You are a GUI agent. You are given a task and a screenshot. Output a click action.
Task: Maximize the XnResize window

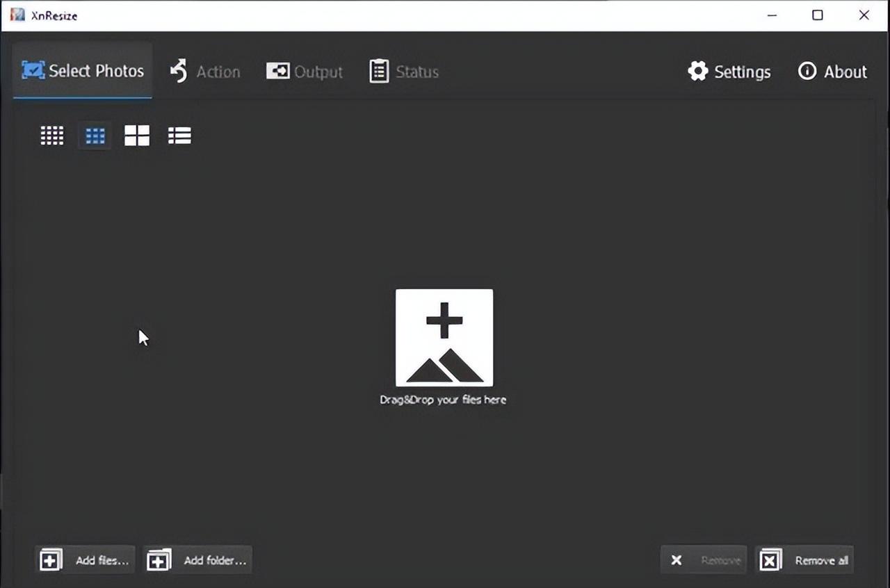click(818, 15)
